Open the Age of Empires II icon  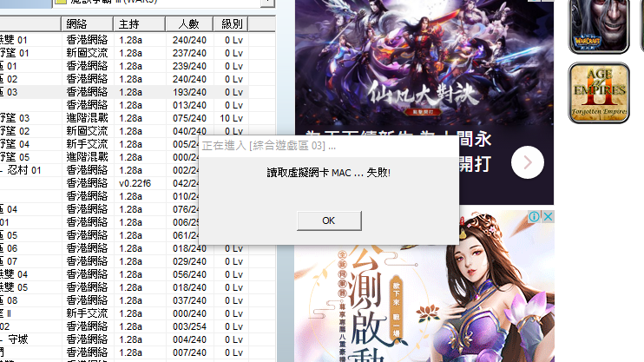point(599,93)
